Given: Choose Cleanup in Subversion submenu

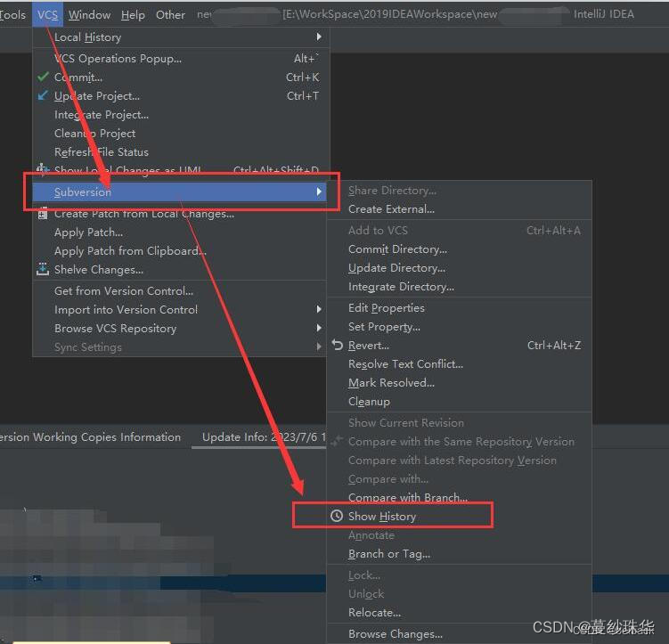Looking at the screenshot, I should click(x=459, y=402).
